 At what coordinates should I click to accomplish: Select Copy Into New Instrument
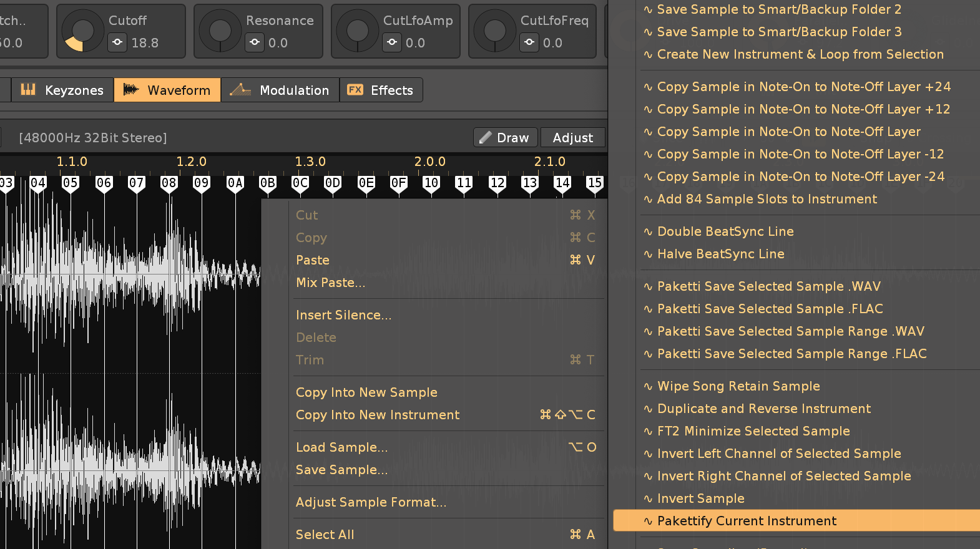coord(378,415)
